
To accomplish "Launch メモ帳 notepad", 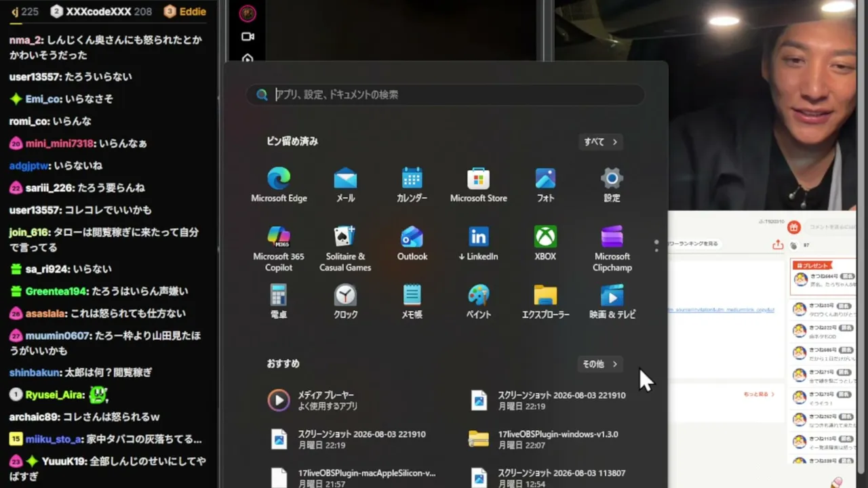I will tap(412, 301).
